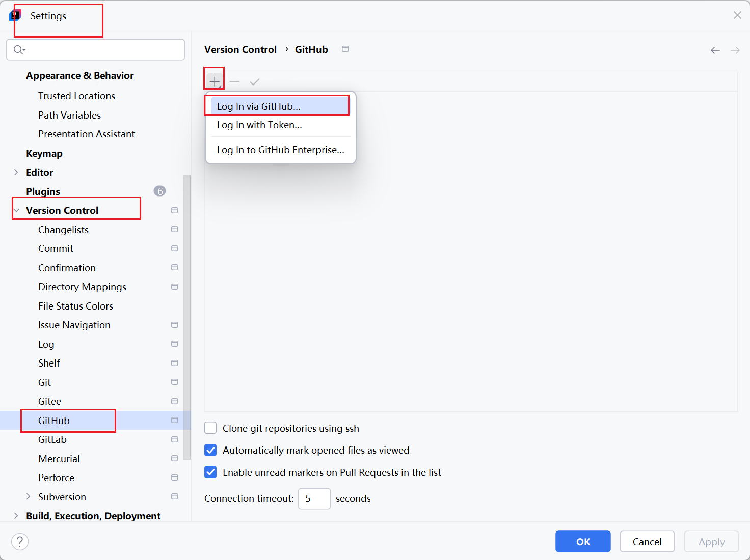Screen dimensions: 750x560
Task: Click the Plugins update count badge
Action: (x=159, y=191)
